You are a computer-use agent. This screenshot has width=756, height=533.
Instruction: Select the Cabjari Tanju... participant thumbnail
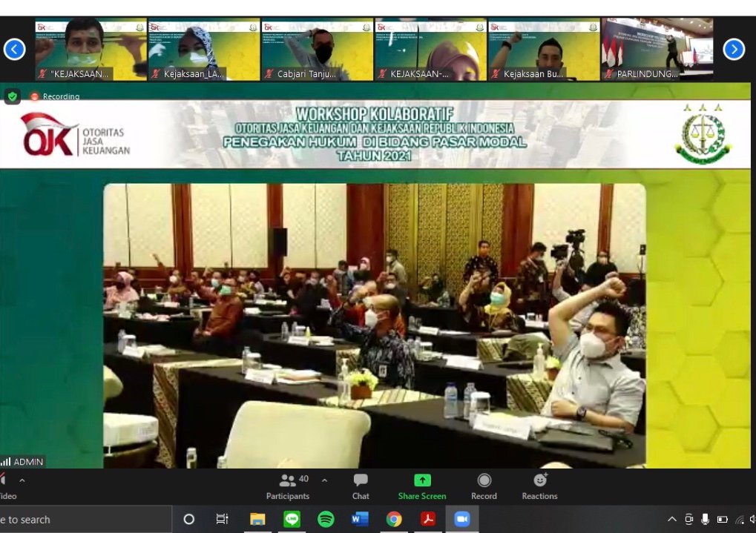317,49
